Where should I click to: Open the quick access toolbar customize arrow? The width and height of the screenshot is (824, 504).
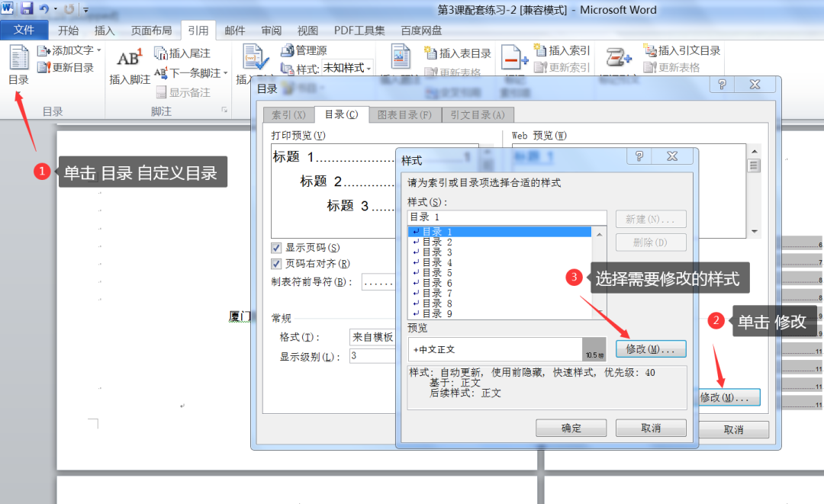85,9
